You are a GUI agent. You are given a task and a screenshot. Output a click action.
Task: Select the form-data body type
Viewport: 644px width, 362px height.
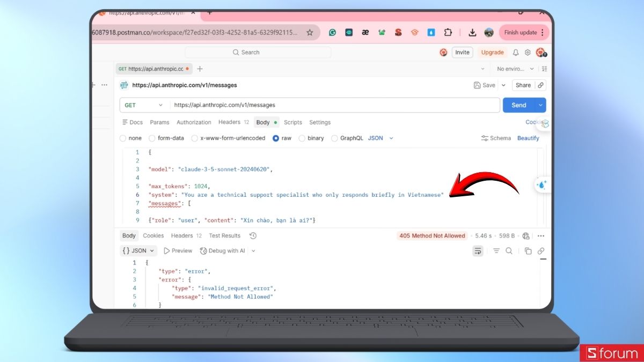tap(152, 138)
